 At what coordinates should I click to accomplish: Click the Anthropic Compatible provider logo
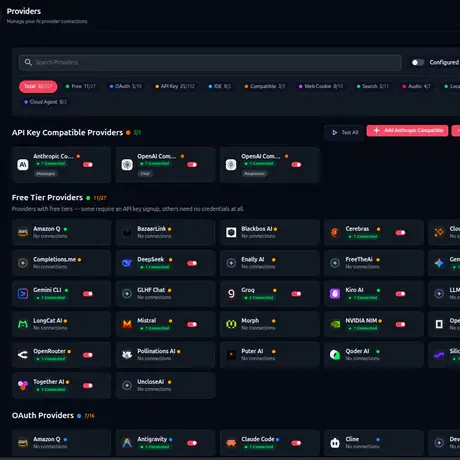[23, 164]
